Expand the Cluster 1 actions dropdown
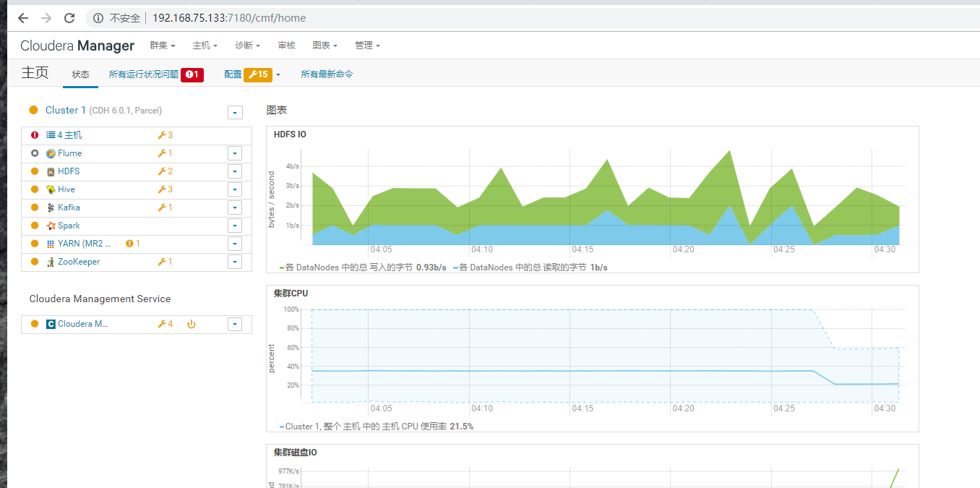 (235, 112)
